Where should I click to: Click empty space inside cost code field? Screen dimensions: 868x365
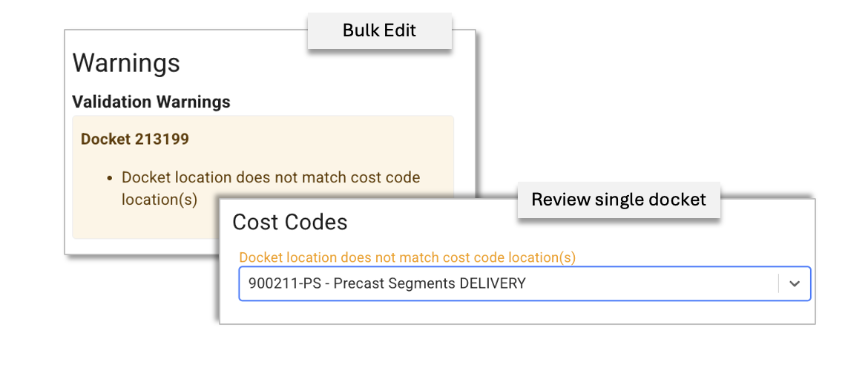(x=653, y=283)
